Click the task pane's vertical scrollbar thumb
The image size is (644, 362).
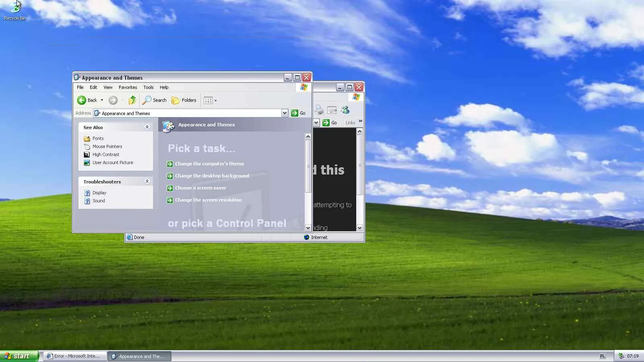(308, 166)
